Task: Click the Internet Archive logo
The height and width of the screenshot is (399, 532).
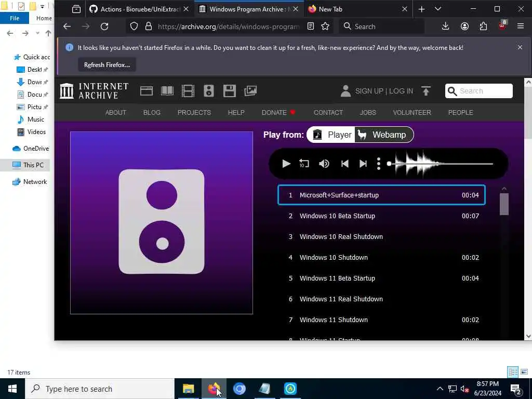Action: coord(94,91)
